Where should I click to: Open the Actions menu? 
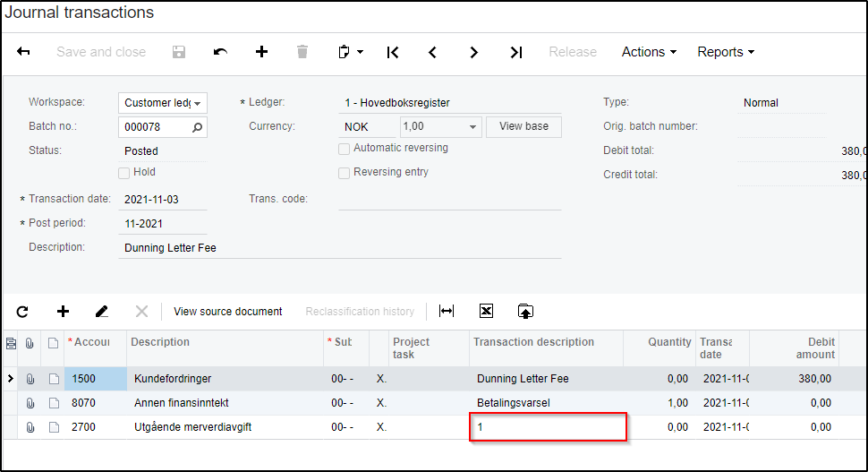coord(649,52)
